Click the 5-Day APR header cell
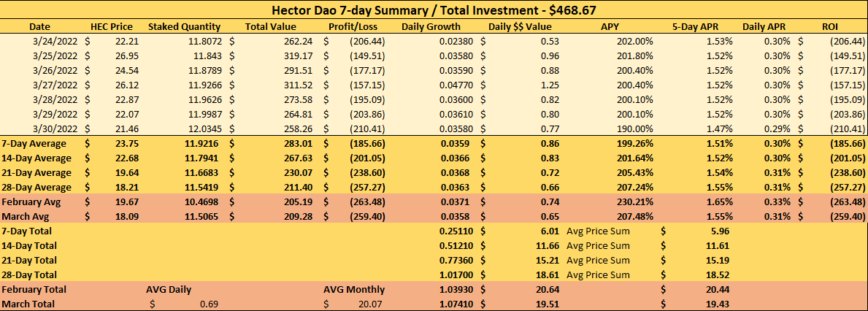This screenshot has width=868, height=311. pos(695,26)
